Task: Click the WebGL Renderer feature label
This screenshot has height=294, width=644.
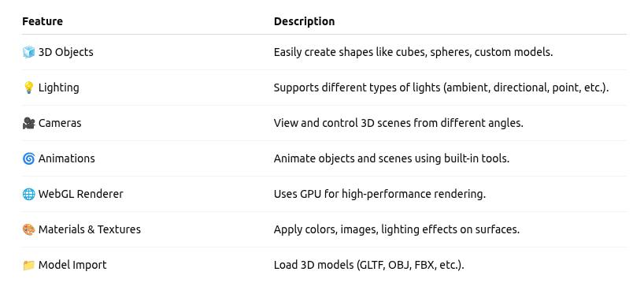Action: (81, 194)
